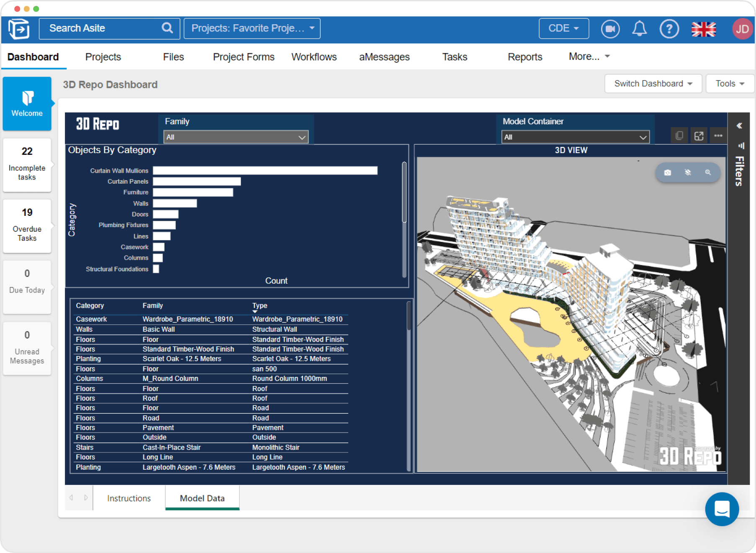Select the Curtain Panels bar
756x553 pixels.
pos(197,181)
